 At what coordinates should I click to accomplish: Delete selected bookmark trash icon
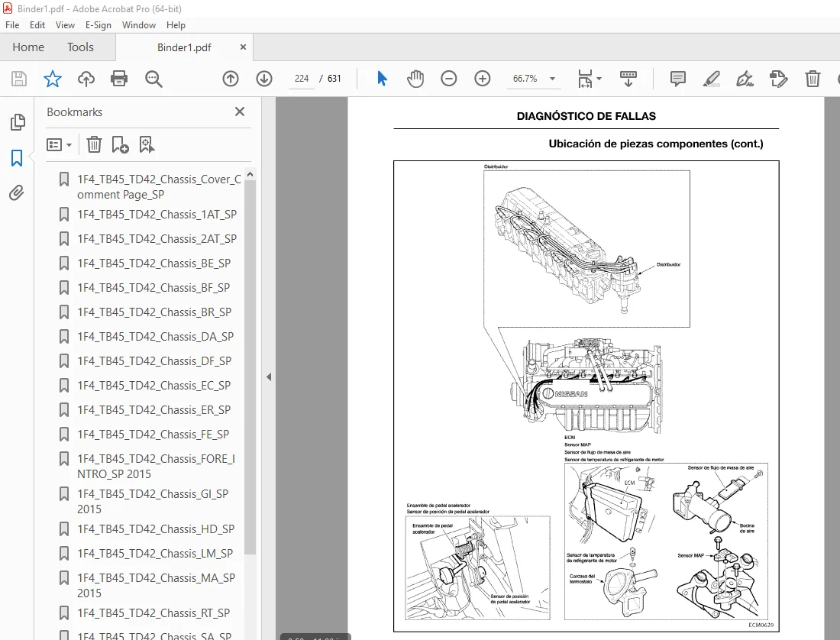[94, 144]
